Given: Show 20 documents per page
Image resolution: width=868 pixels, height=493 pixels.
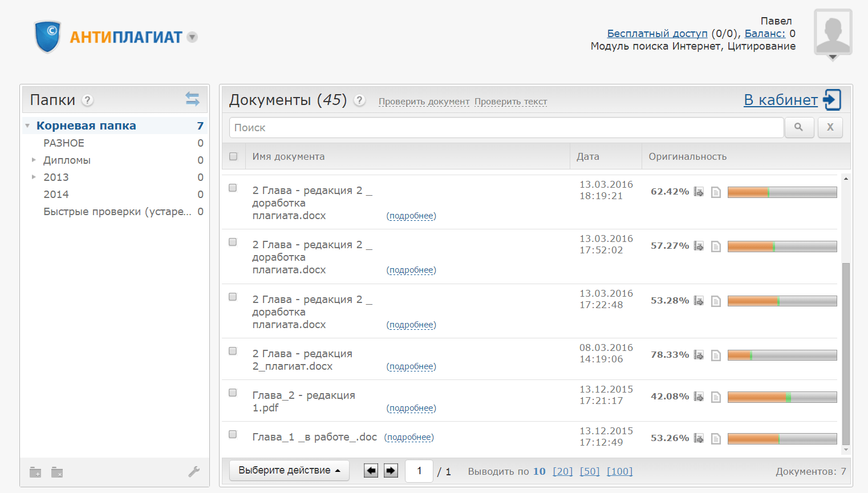Looking at the screenshot, I should point(563,471).
